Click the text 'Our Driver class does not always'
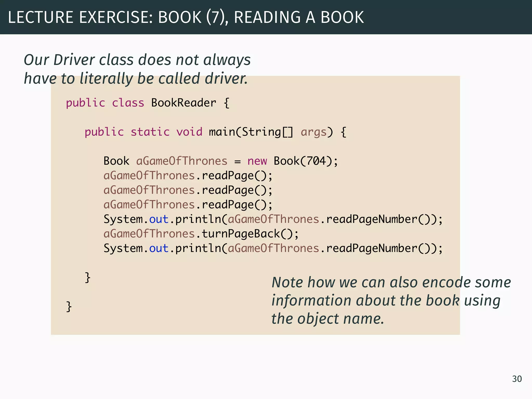The image size is (532, 399). pos(137,60)
